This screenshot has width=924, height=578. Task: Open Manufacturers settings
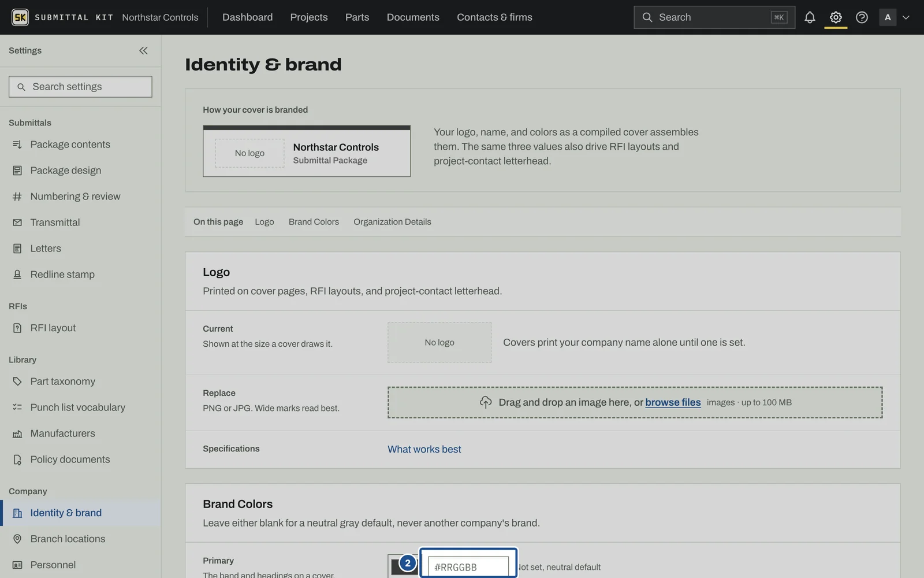tap(80, 433)
